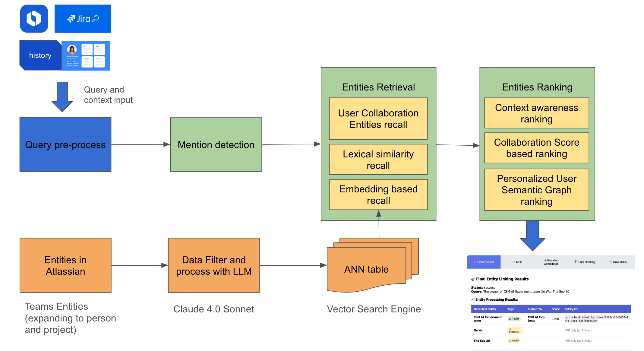
Task: Click the DATE type badge
Action: point(514,341)
